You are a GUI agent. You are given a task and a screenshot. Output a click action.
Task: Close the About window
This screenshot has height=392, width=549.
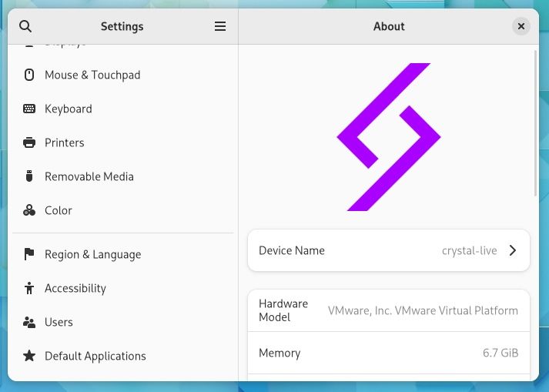coord(521,26)
